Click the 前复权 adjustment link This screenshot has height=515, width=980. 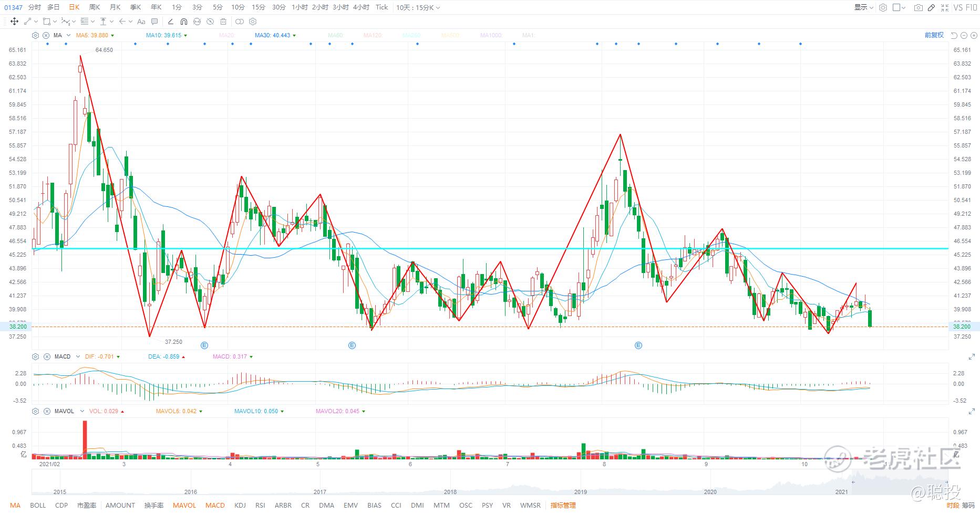[x=934, y=35]
